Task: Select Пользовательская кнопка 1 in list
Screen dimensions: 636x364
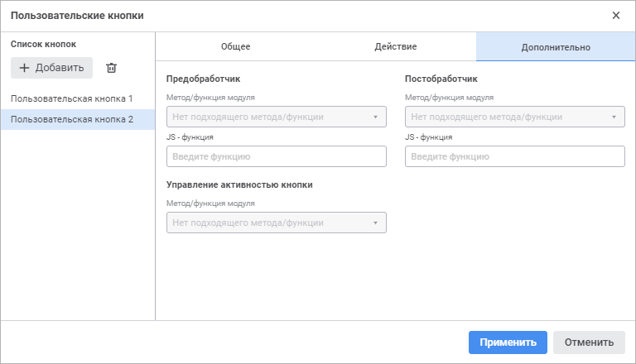Action: coord(72,98)
